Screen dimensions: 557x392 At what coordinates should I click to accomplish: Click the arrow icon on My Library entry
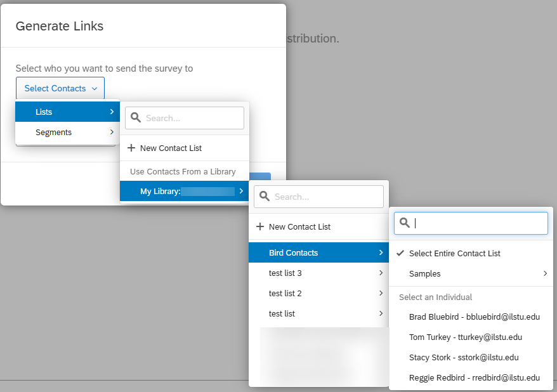point(240,191)
